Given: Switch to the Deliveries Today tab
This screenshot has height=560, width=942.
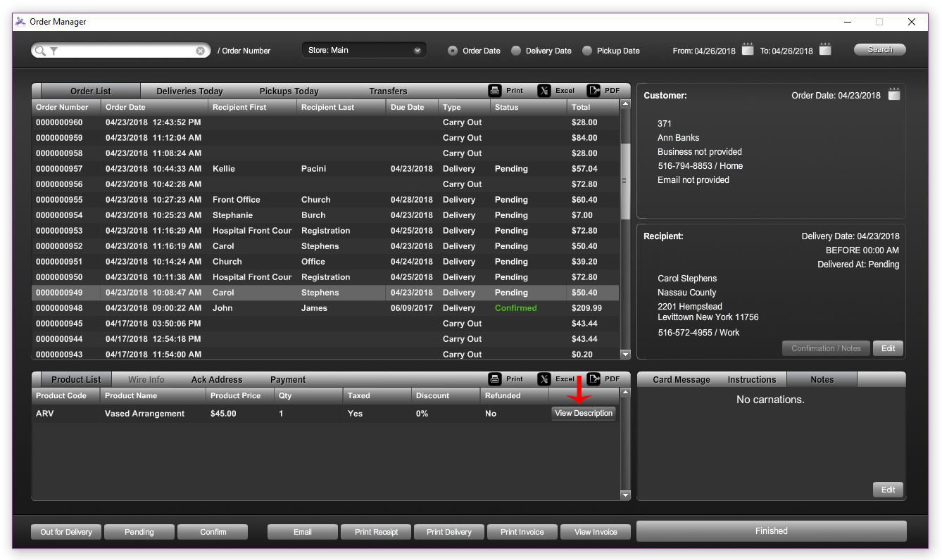Looking at the screenshot, I should pos(189,91).
